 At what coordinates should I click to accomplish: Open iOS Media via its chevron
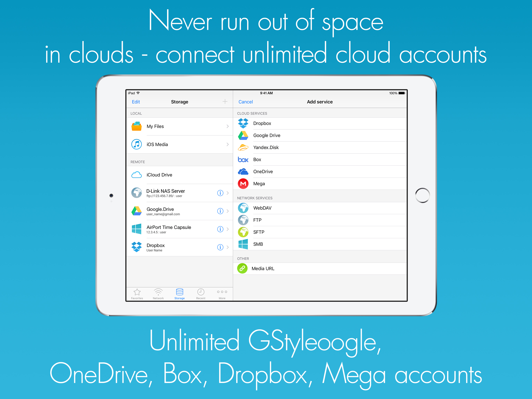pos(227,144)
